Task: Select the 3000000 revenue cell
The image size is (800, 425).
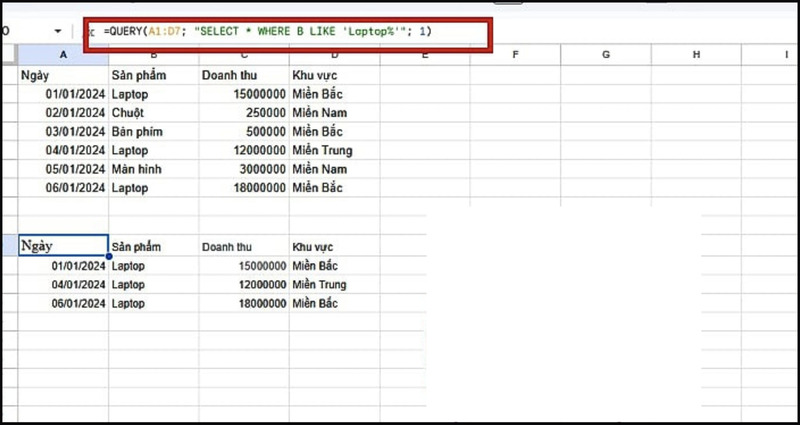Action: [x=244, y=169]
